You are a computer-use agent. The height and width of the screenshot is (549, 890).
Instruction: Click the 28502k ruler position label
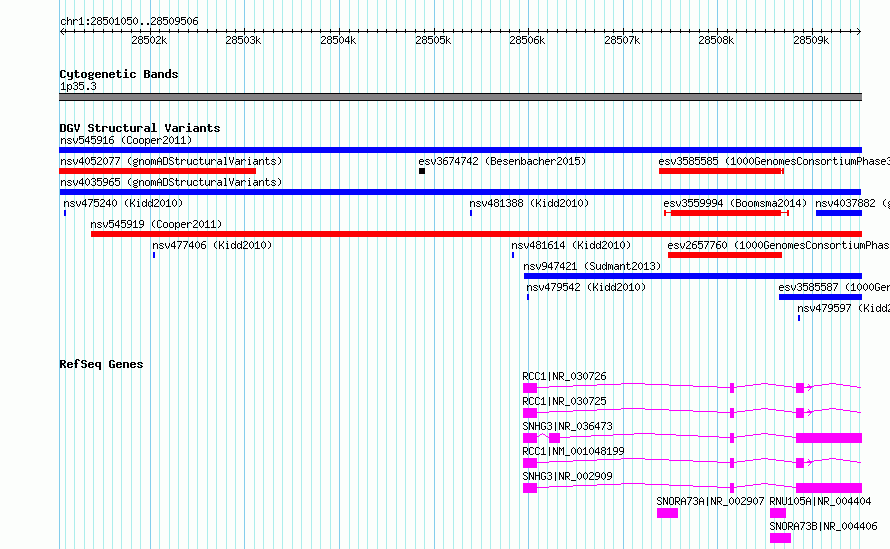(x=149, y=40)
